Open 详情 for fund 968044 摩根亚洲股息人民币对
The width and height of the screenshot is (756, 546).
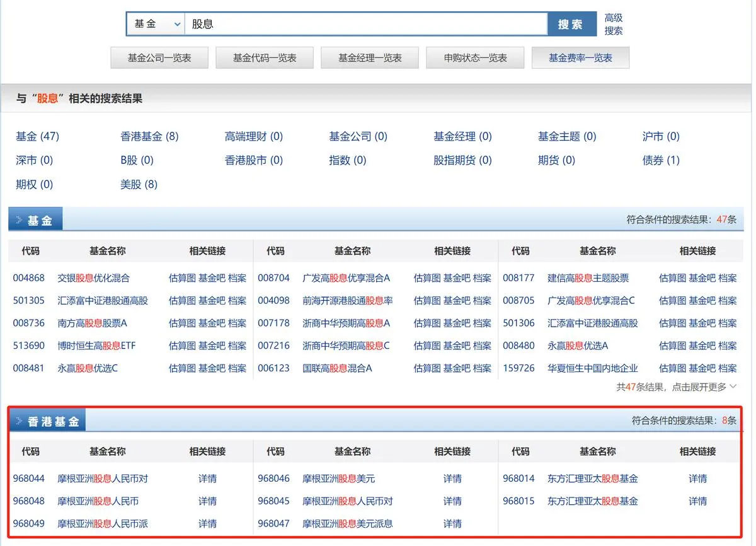coord(208,479)
